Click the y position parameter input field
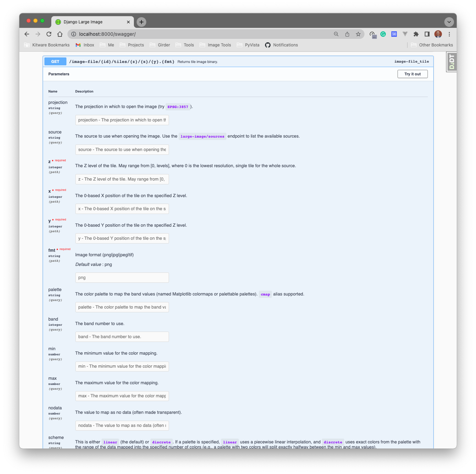The height and width of the screenshot is (474, 476). point(122,238)
